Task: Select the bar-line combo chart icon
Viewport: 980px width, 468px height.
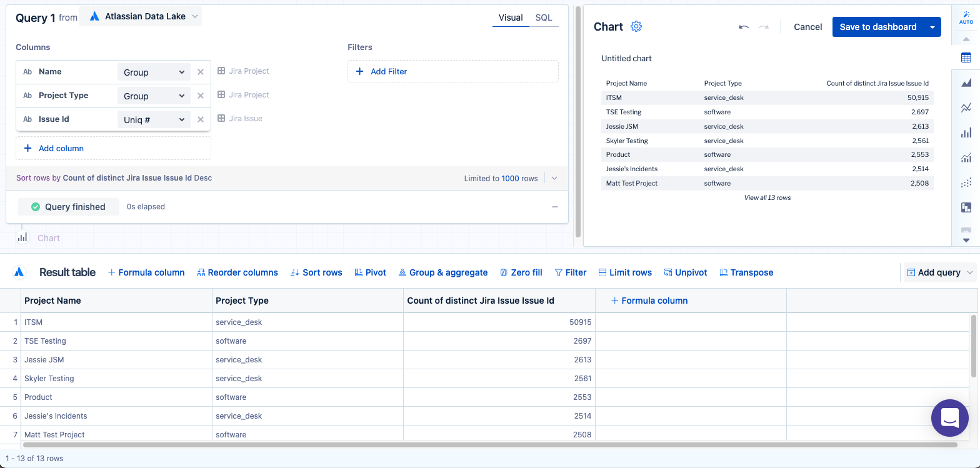Action: click(966, 157)
